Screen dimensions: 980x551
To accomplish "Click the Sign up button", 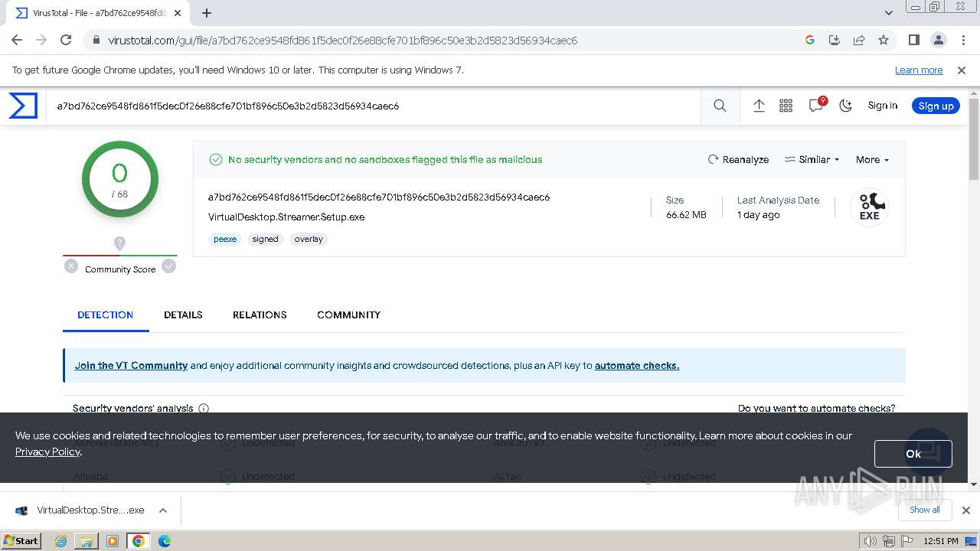I will [x=936, y=106].
